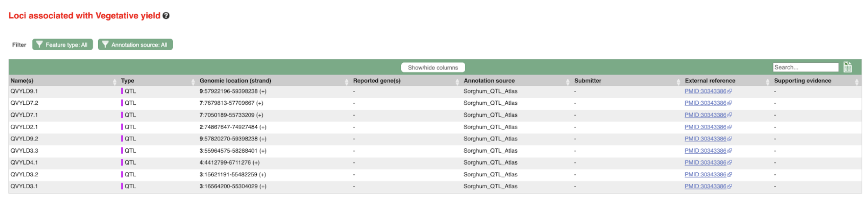Open Show/hide columns toggle menu

(x=433, y=68)
